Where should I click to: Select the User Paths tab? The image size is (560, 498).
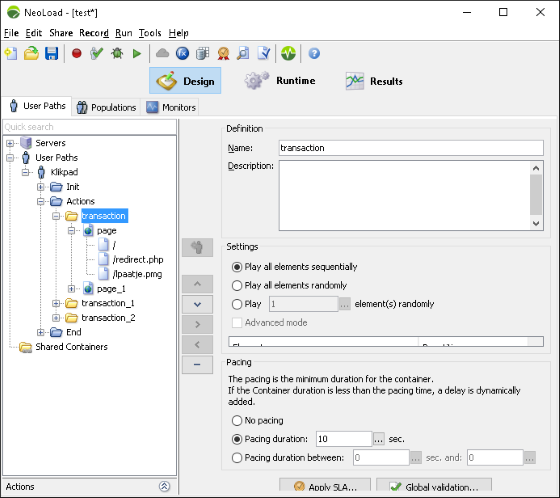(x=37, y=106)
